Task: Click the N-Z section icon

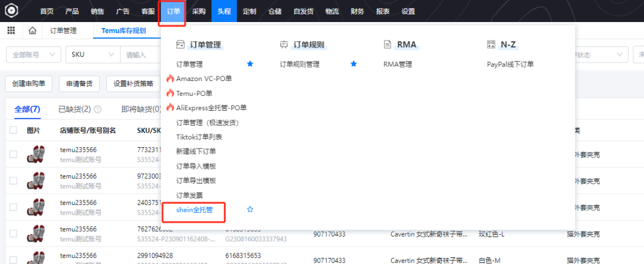Action: pyautogui.click(x=490, y=44)
